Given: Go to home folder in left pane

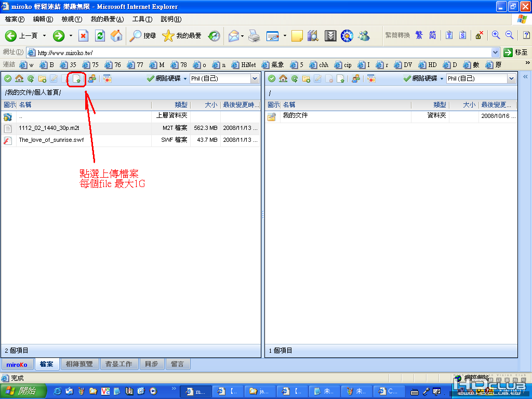Looking at the screenshot, I should 19,79.
